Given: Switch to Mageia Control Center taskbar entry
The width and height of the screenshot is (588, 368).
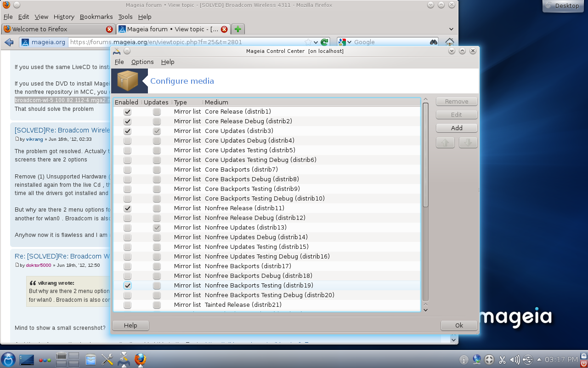Looking at the screenshot, I should 124,359.
